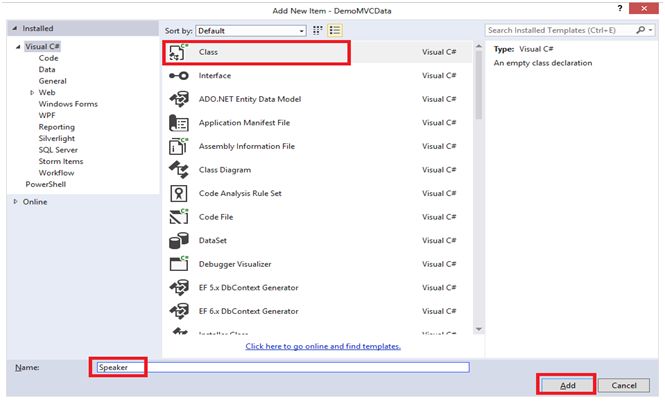
Task: Select the PowerShell category
Action: click(x=46, y=184)
